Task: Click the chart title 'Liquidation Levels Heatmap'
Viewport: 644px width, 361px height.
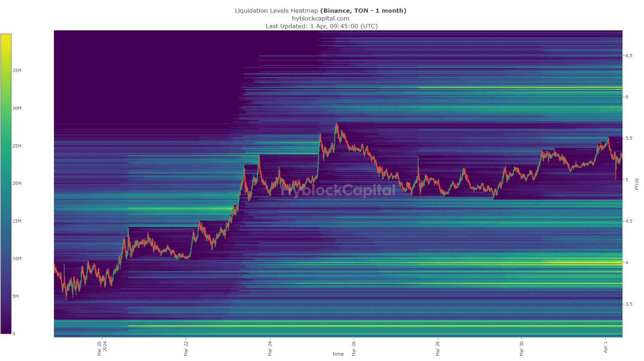Action: coord(277,11)
